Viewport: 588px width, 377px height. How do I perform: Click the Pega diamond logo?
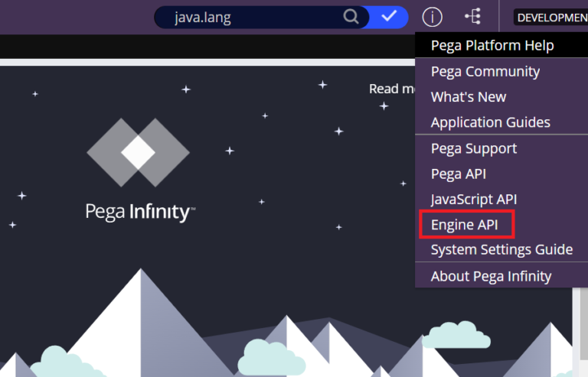[138, 153]
